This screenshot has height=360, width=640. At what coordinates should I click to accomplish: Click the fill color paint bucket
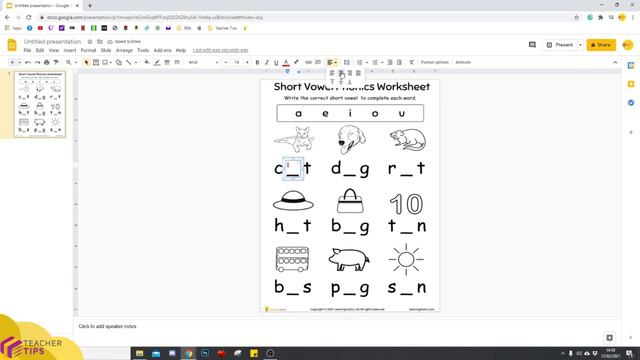pos(147,62)
